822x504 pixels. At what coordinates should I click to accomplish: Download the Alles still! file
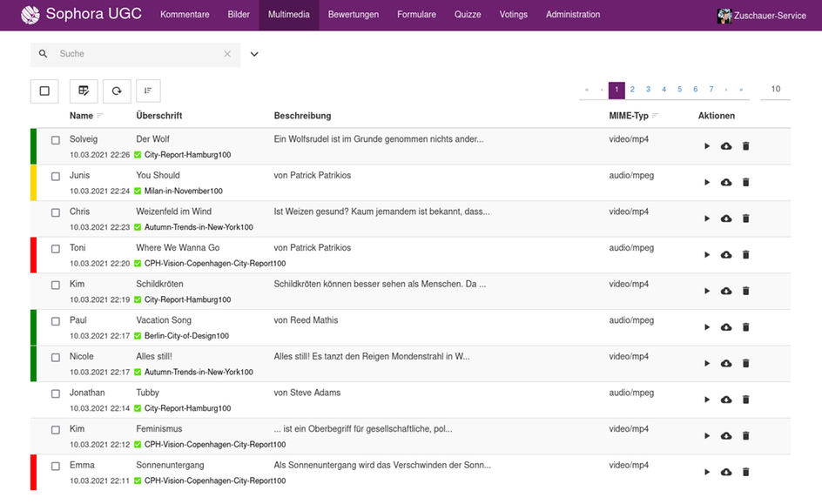[726, 363]
